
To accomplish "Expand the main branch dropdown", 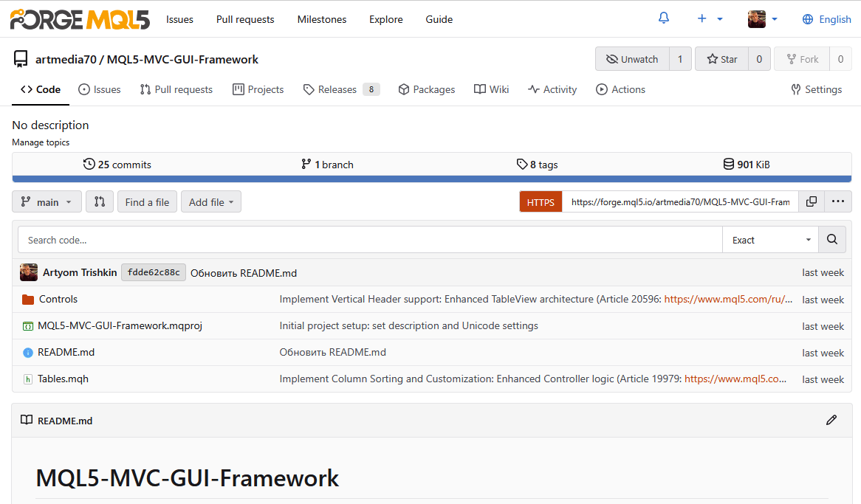I will click(x=47, y=201).
